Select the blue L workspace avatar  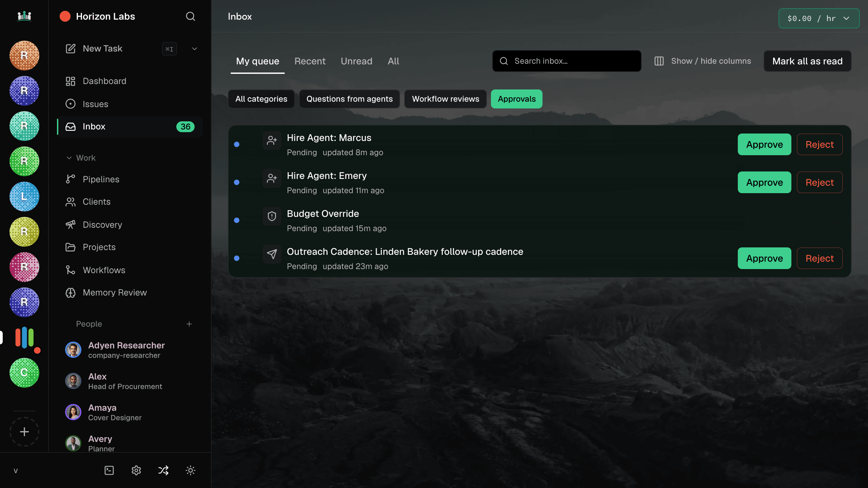click(24, 197)
